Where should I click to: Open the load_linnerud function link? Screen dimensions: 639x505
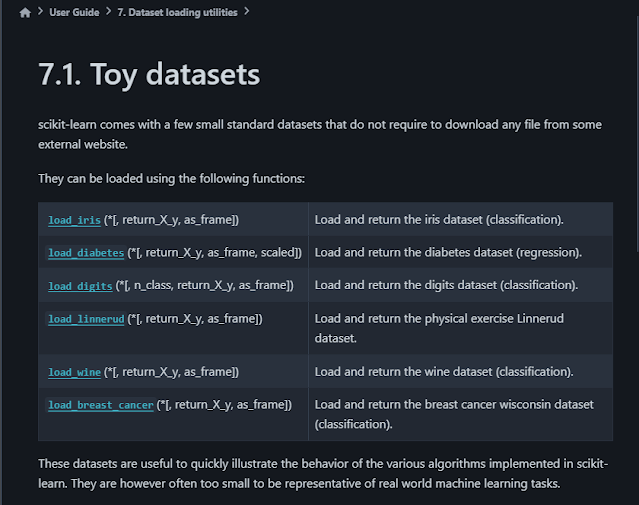86,319
